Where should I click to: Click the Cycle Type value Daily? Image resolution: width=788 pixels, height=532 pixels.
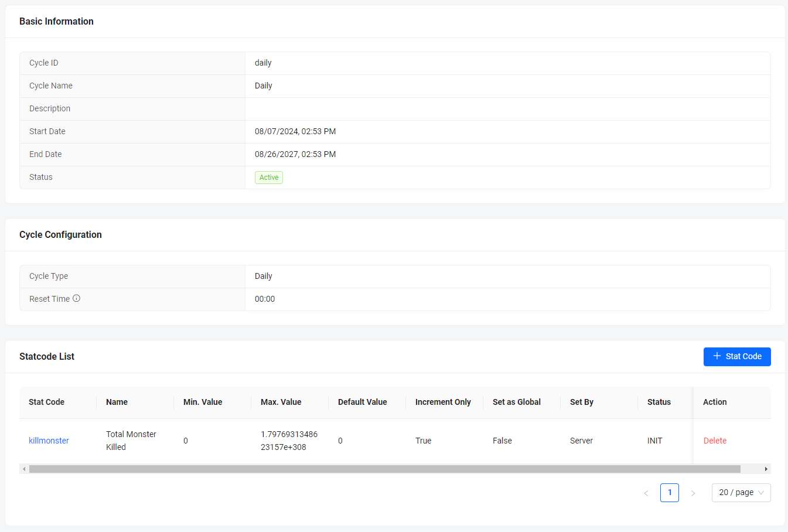click(x=263, y=276)
